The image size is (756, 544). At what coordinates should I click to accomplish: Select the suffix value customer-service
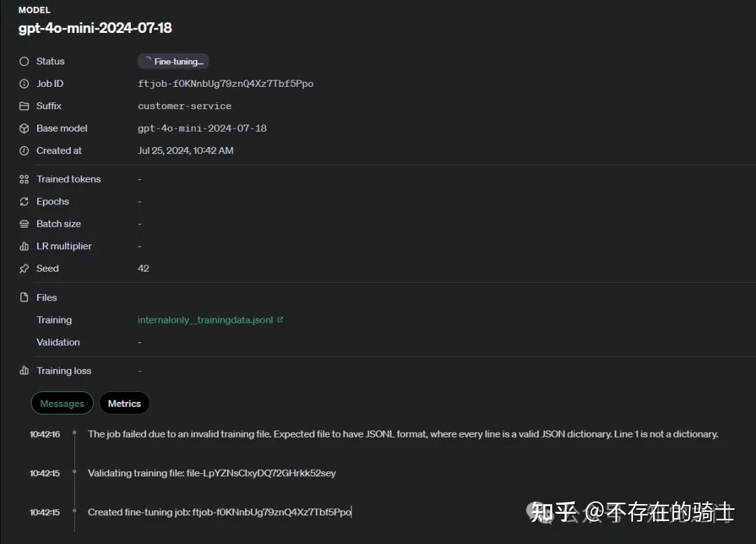tap(185, 106)
